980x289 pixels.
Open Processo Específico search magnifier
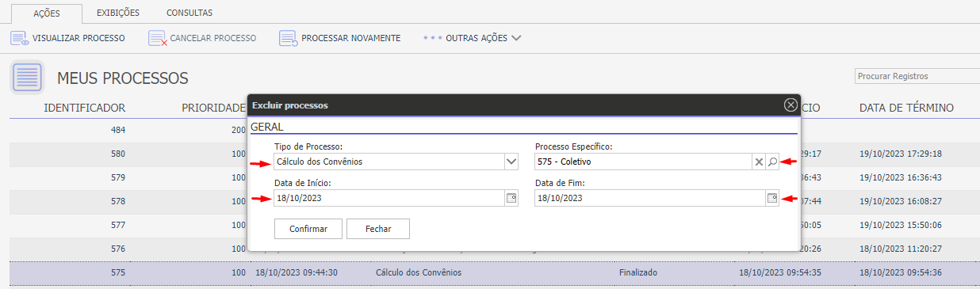click(x=772, y=162)
